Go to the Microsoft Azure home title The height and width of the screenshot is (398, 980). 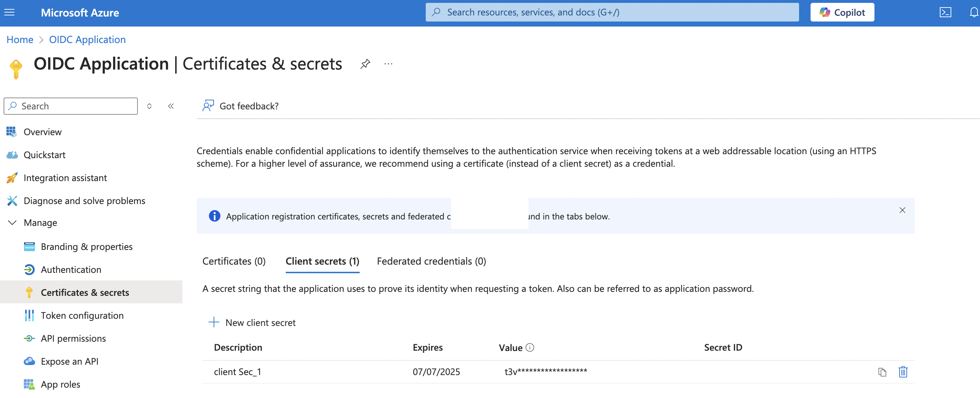80,13
